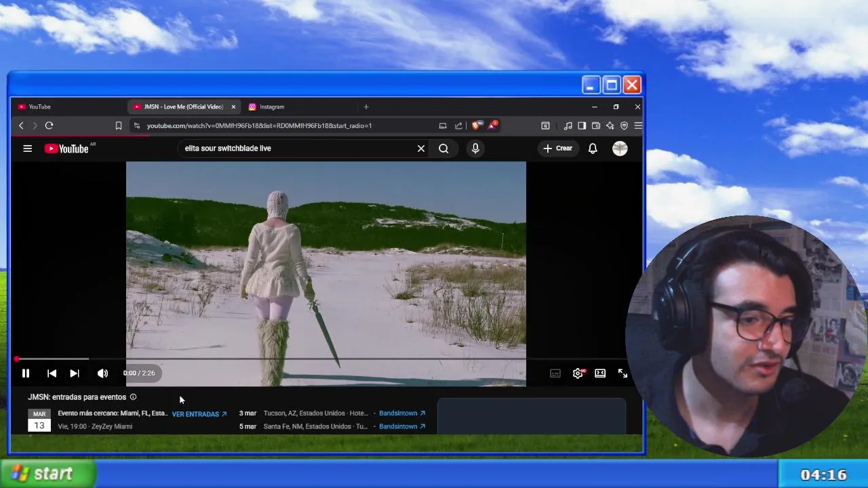
Task: Go to the previous video in the player
Action: point(52,373)
